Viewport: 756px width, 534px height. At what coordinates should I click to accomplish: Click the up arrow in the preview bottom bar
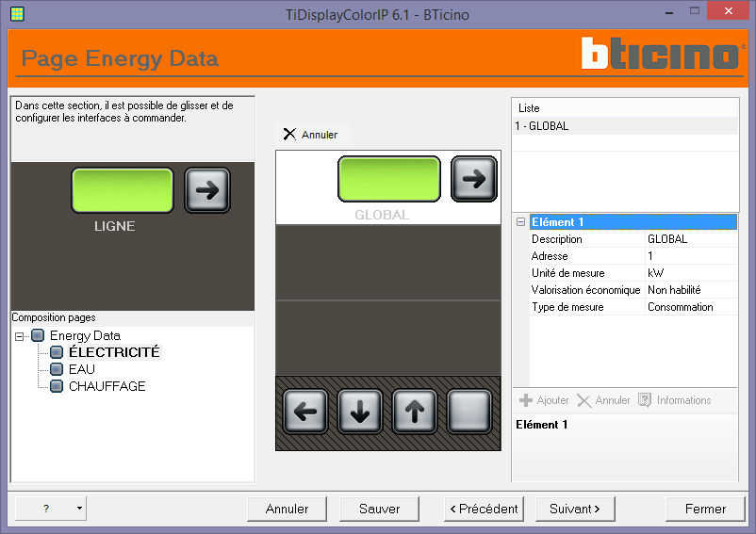(414, 412)
